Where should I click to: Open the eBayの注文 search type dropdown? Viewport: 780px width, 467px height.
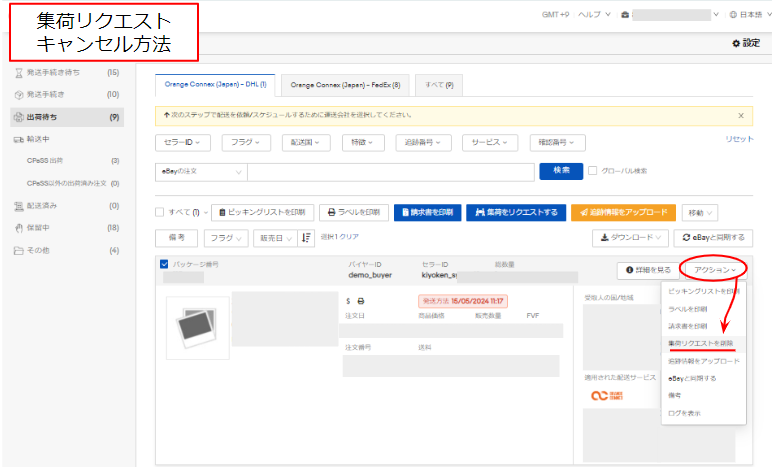[x=201, y=172]
